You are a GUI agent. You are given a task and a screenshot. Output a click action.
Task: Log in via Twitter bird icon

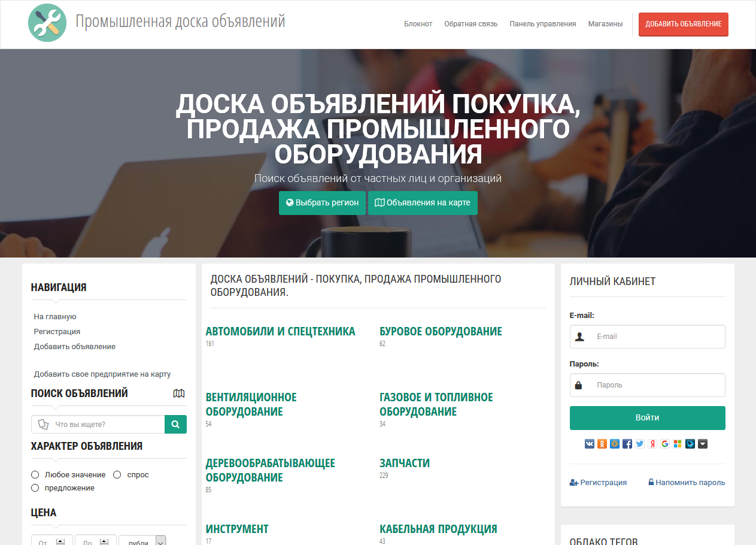(x=640, y=444)
